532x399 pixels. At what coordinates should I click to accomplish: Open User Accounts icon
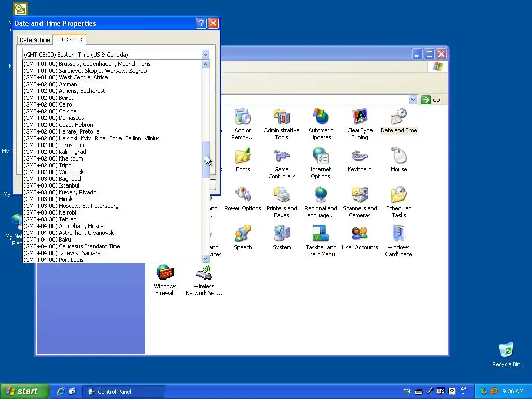pos(360,238)
